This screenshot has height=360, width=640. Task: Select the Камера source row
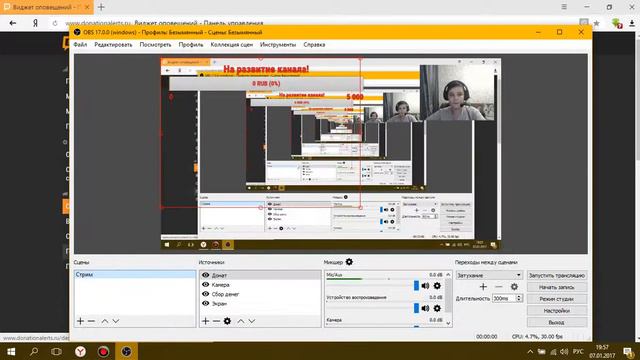coord(260,284)
